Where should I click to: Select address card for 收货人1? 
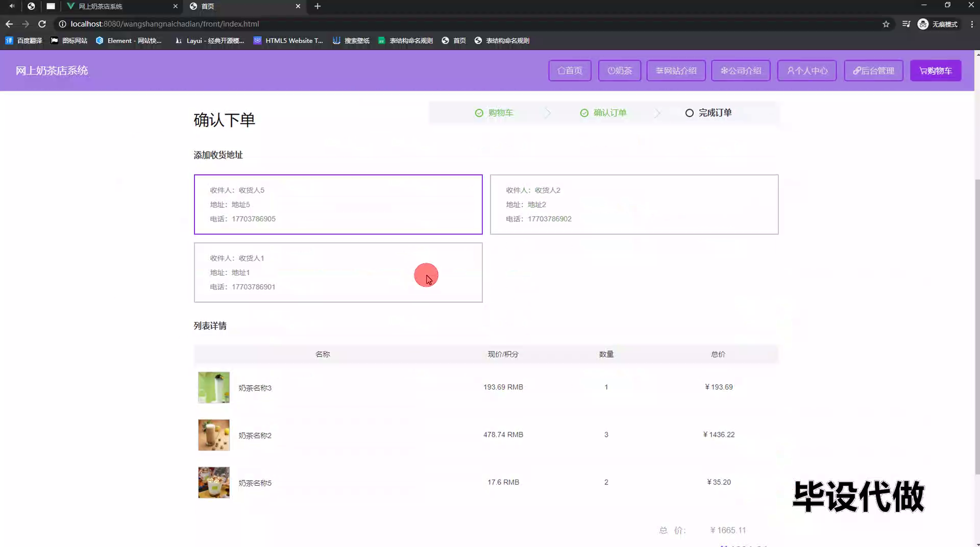pyautogui.click(x=338, y=272)
